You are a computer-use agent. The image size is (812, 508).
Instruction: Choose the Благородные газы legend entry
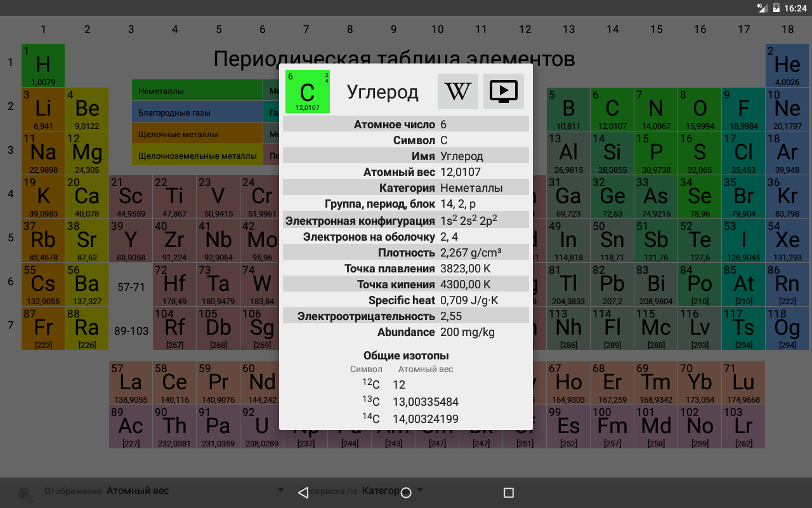tap(197, 112)
